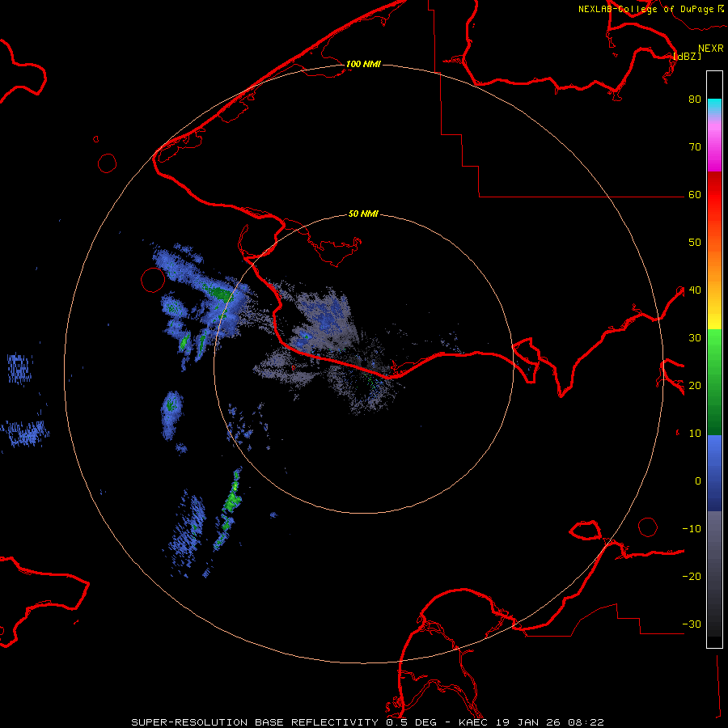
Task: Click the 80 value on dBZ scale
Action: point(695,99)
